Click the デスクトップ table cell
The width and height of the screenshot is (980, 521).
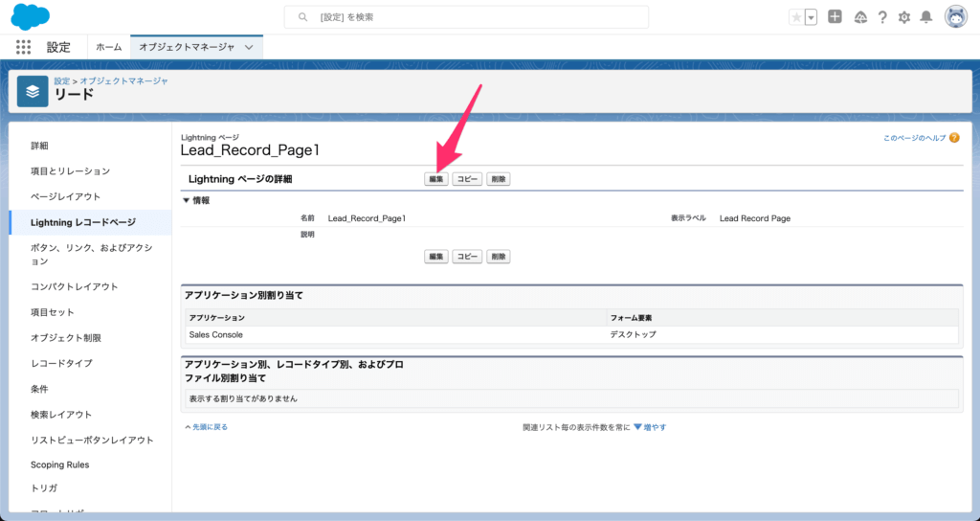(782, 334)
